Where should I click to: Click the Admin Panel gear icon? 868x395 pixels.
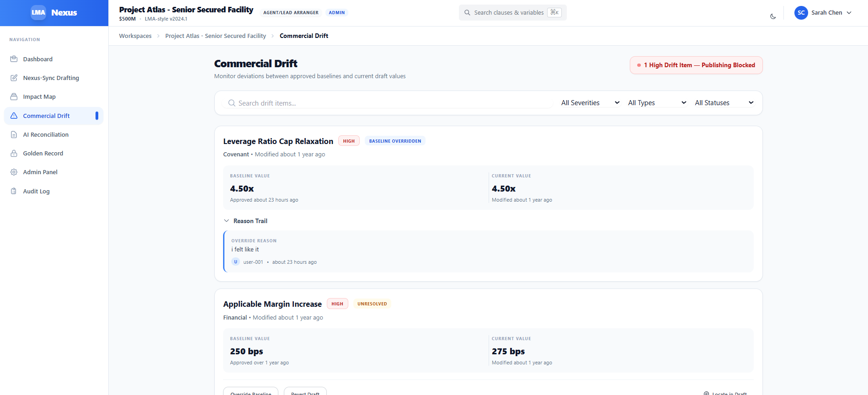(14, 172)
